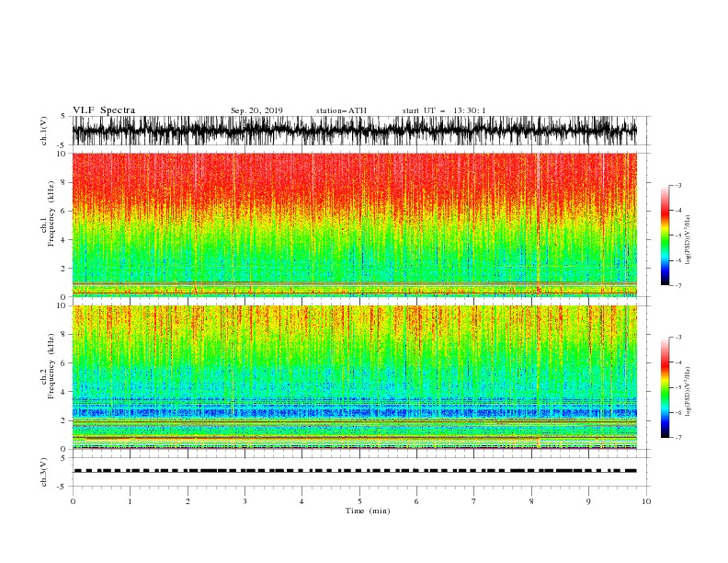Click the ch.1 'Frequency (kHz)' label
Image resolution: width=728 pixels, height=563 pixels.
(x=51, y=214)
